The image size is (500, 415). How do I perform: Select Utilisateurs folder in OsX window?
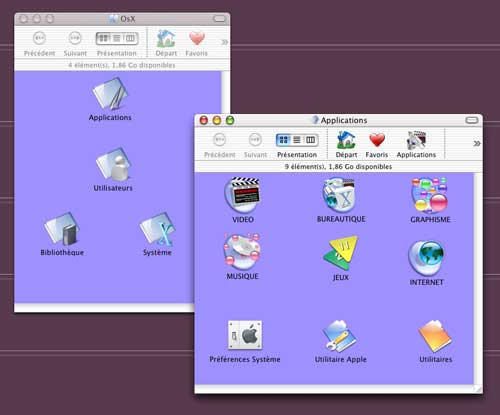coord(114,164)
